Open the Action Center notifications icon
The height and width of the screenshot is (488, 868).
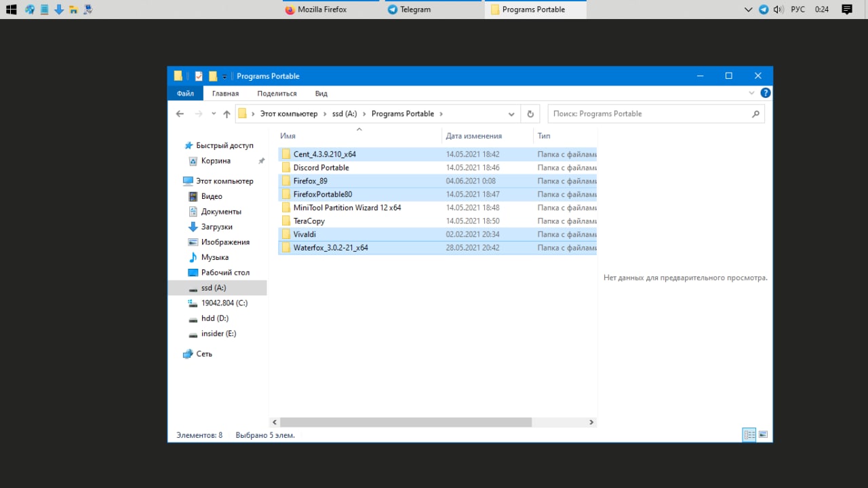click(x=846, y=10)
